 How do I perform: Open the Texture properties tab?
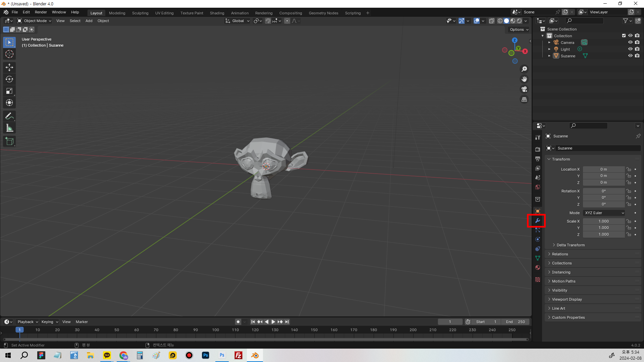pyautogui.click(x=538, y=280)
